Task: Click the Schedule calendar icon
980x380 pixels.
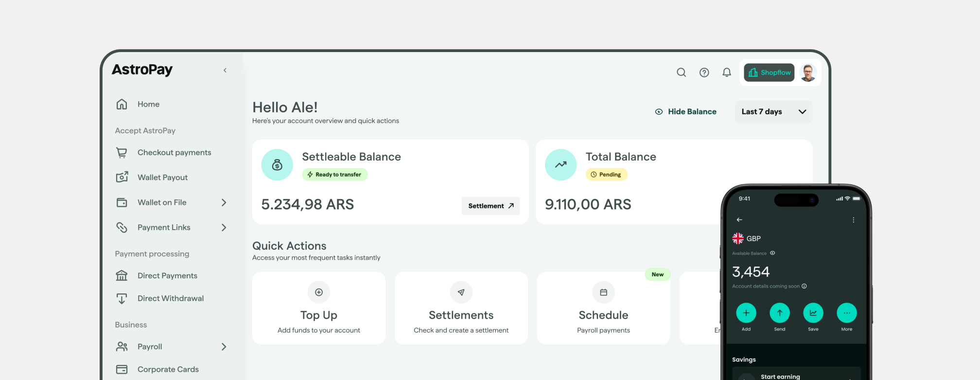Action: 604,292
